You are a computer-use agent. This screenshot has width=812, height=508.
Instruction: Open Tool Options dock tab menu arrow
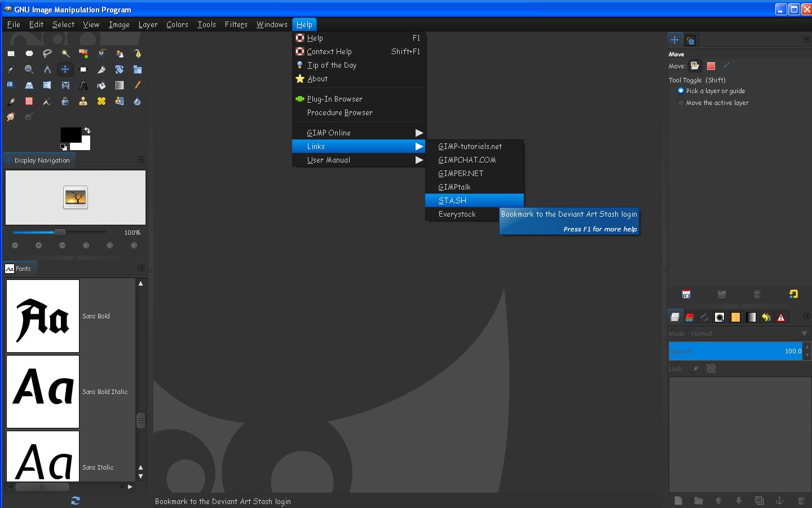(x=806, y=40)
